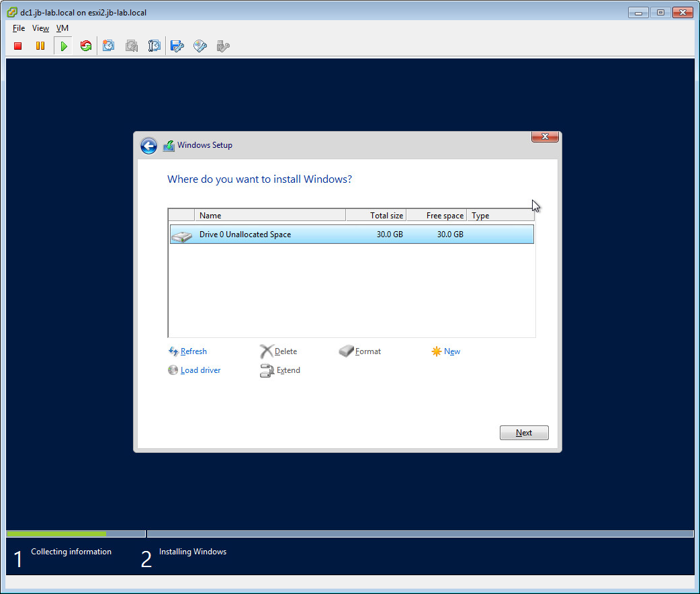Click the New partition star icon
Image resolution: width=700 pixels, height=594 pixels.
point(437,351)
